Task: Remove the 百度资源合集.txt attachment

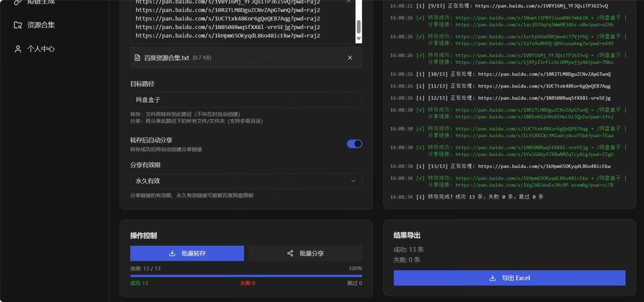Action: (350, 58)
